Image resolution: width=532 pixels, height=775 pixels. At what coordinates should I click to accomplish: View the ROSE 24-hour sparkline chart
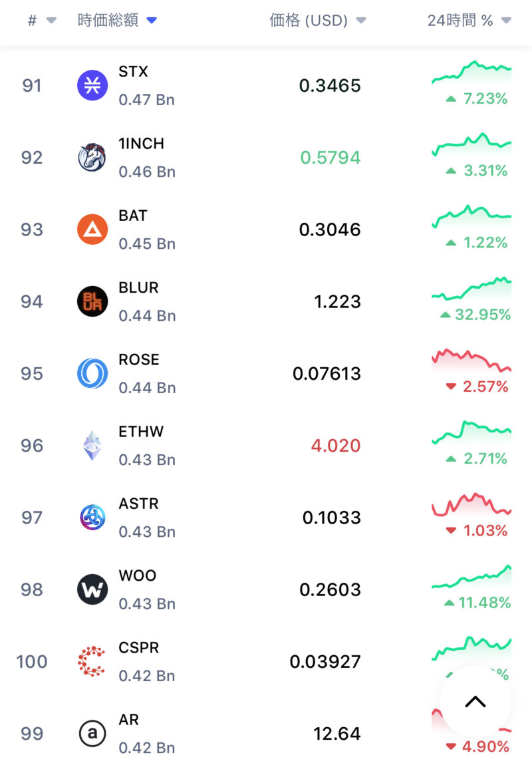(471, 361)
